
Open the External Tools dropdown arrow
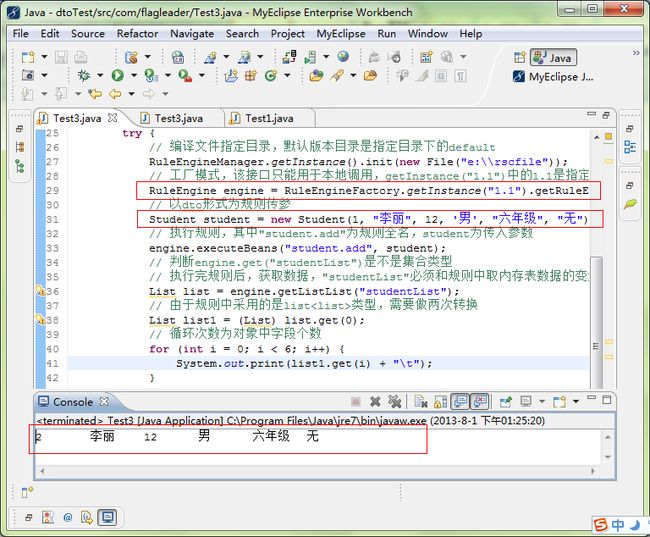coord(201,75)
